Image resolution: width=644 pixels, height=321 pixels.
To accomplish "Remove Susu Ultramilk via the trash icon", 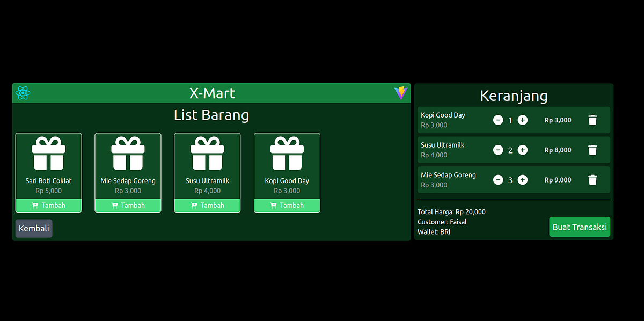I will tap(592, 150).
